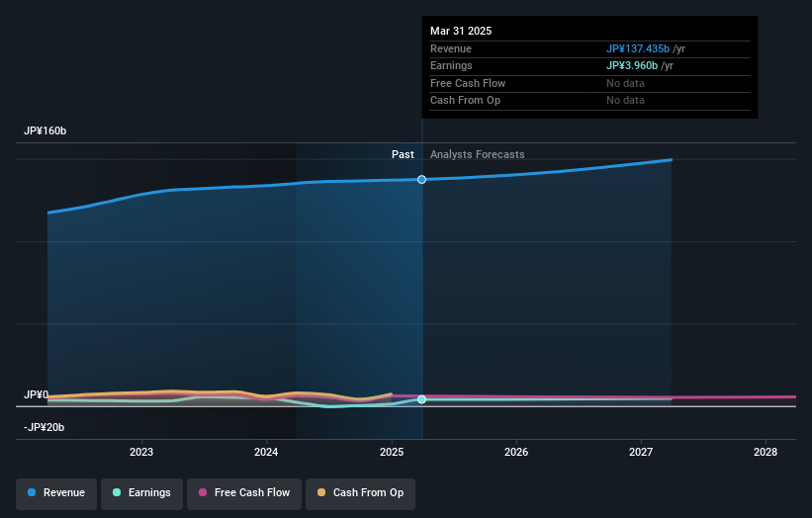Select the Revenue data point marker
Screen dimensions: 812x518
coord(421,180)
